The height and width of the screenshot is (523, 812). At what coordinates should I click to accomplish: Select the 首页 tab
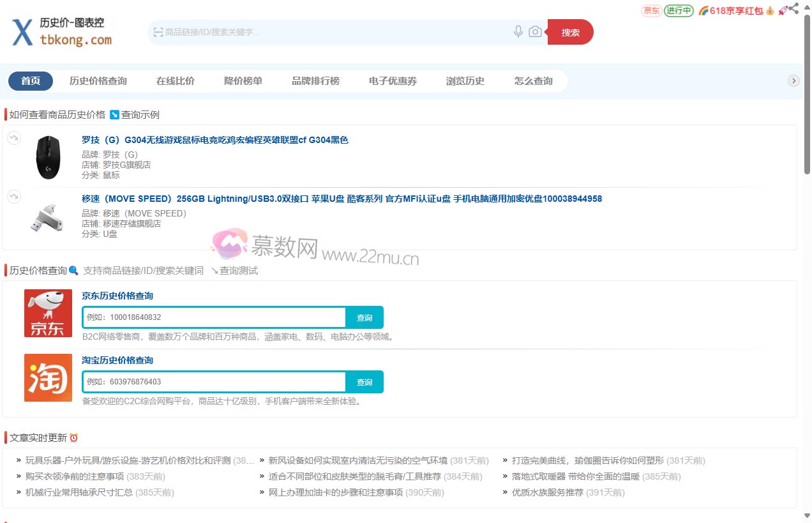31,81
